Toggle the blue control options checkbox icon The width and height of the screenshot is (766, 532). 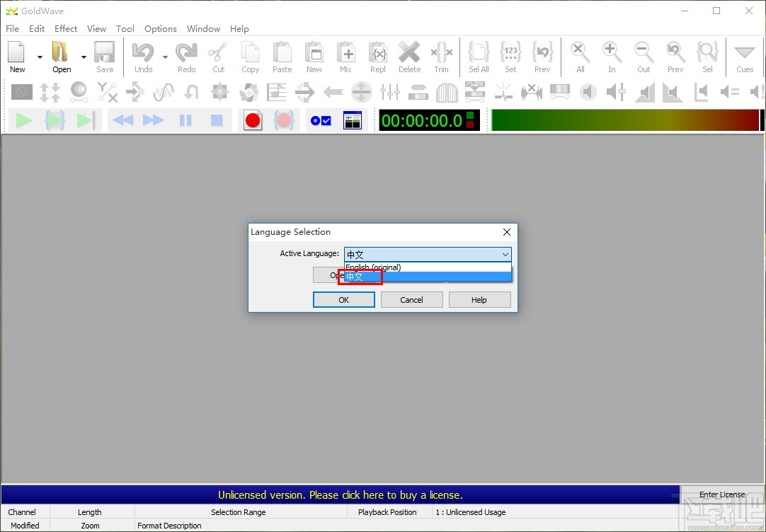click(x=321, y=120)
